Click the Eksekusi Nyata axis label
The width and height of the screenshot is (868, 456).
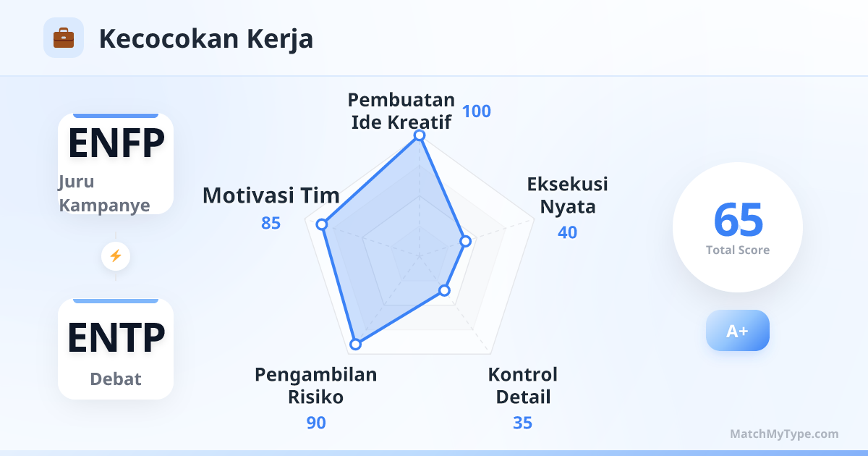tap(568, 195)
